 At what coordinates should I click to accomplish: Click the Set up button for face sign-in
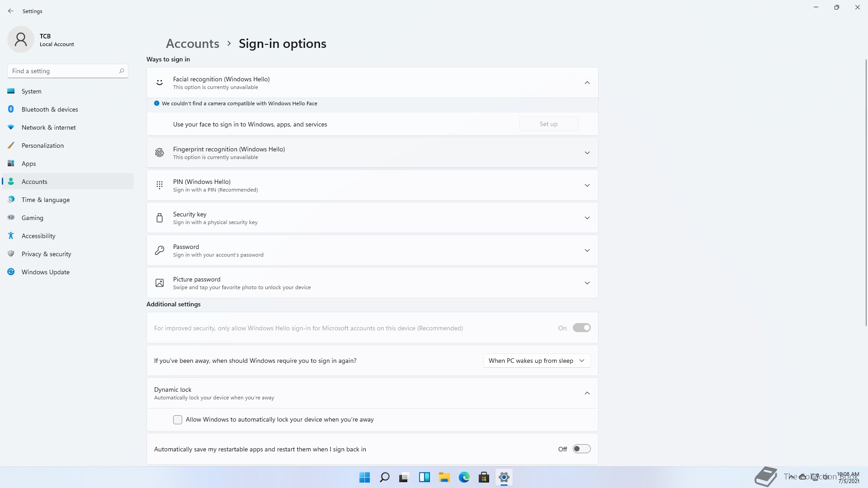pyautogui.click(x=548, y=124)
